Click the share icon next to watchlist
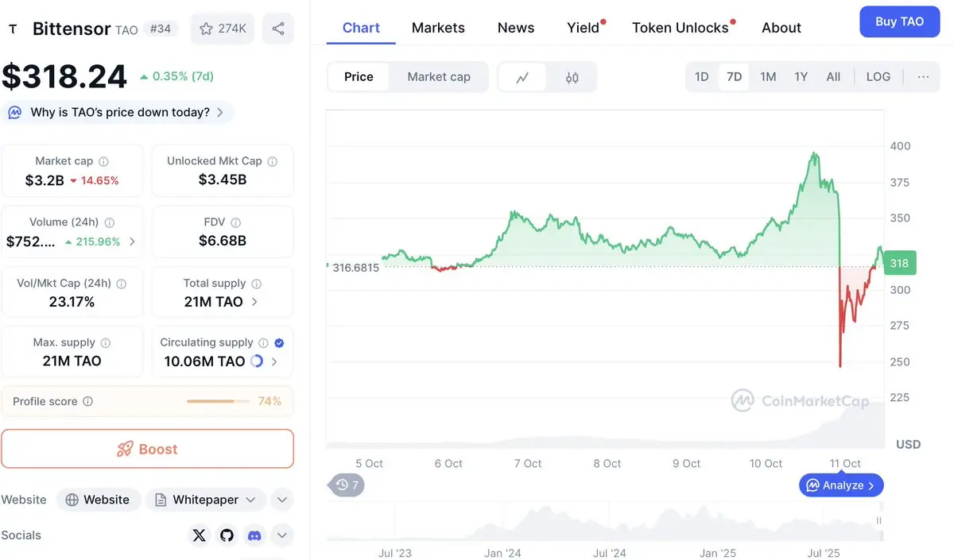 pyautogui.click(x=278, y=29)
